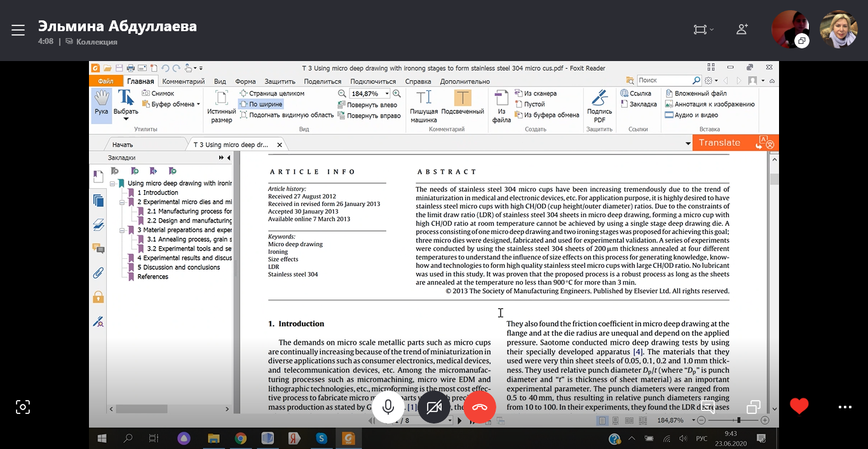Viewport: 868px width, 449px height.
Task: Select the Hand (Рука) tool
Action: click(x=101, y=105)
